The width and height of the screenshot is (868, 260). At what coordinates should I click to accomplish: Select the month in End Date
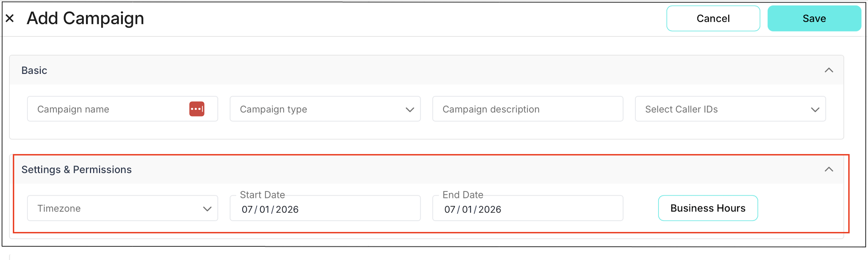449,209
